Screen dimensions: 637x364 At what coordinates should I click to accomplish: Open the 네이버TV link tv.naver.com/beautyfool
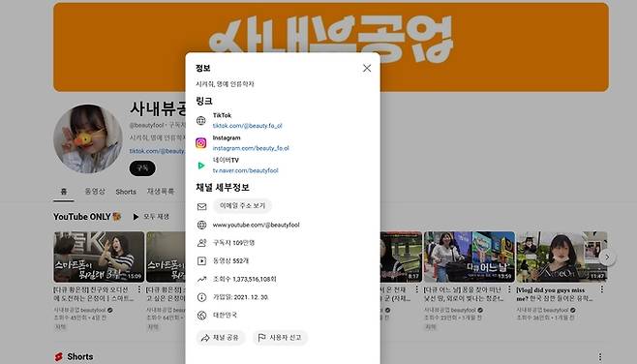[245, 170]
